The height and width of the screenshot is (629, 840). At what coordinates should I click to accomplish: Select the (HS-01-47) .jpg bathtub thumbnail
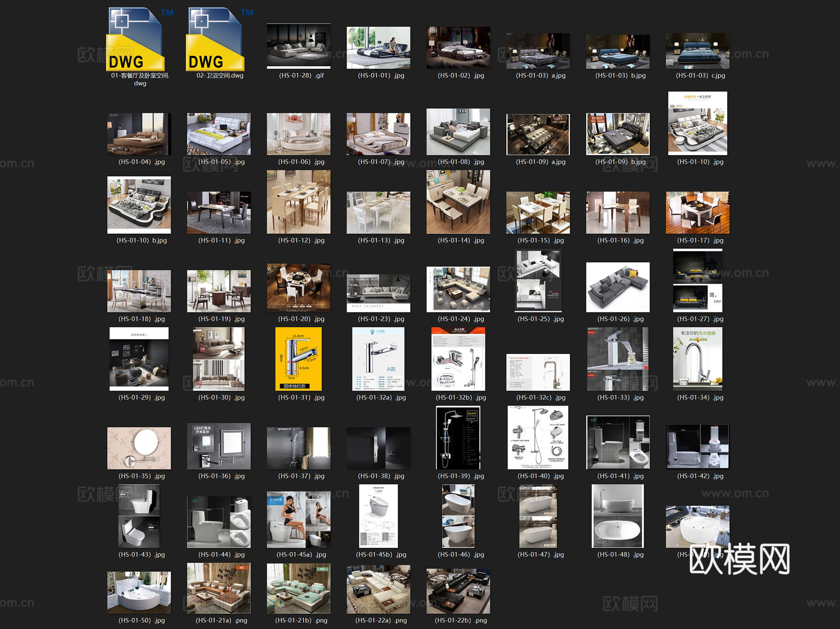click(x=538, y=516)
